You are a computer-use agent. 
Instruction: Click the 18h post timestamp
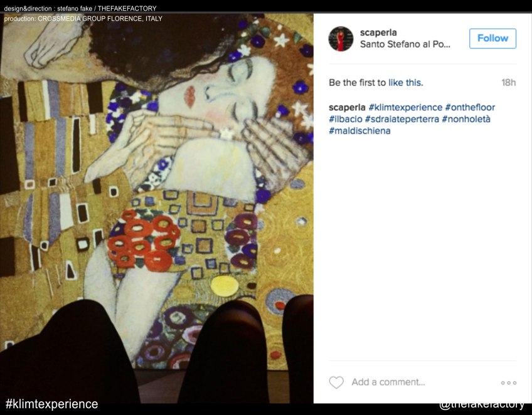click(509, 82)
